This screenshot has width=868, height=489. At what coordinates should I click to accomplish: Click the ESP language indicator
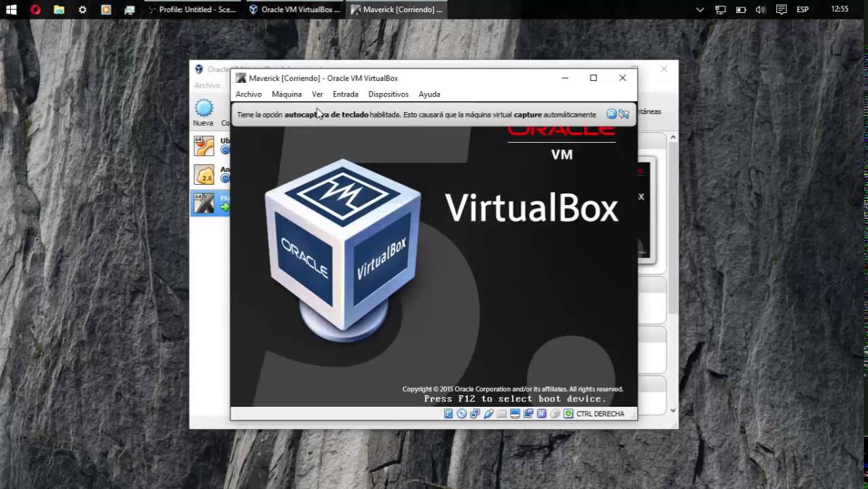(803, 10)
